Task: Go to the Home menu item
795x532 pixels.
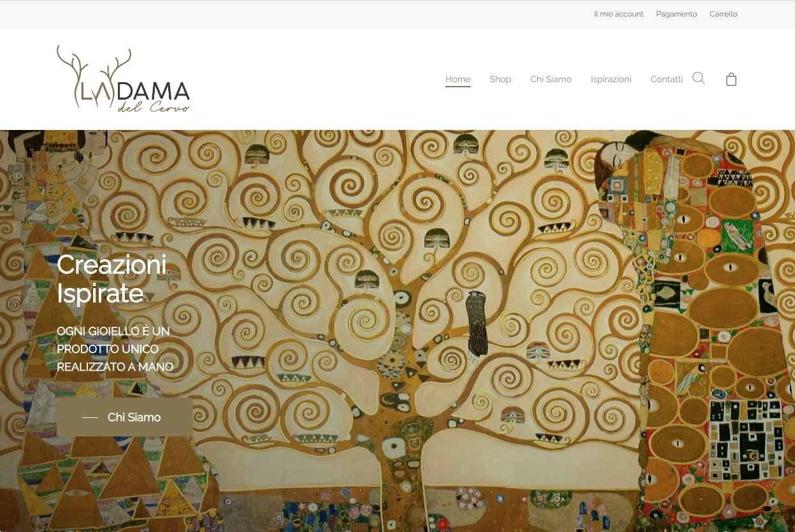Action: (x=457, y=79)
